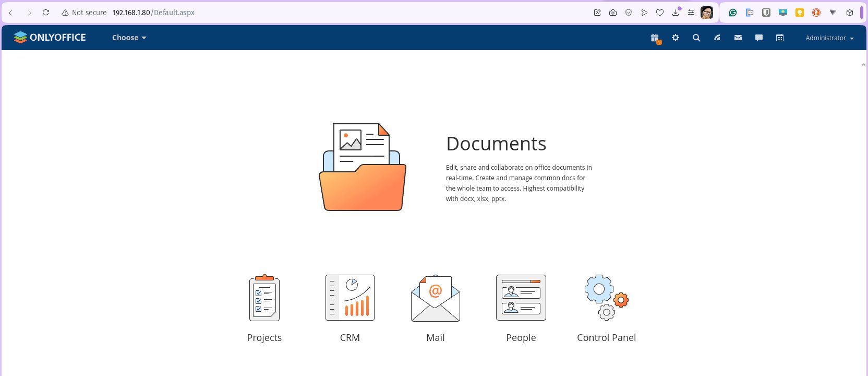Click the CRM label
This screenshot has height=376, width=868.
click(x=350, y=338)
